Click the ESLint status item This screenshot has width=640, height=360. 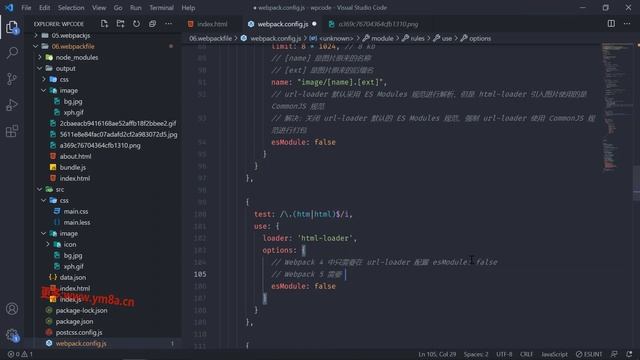[x=589, y=354]
